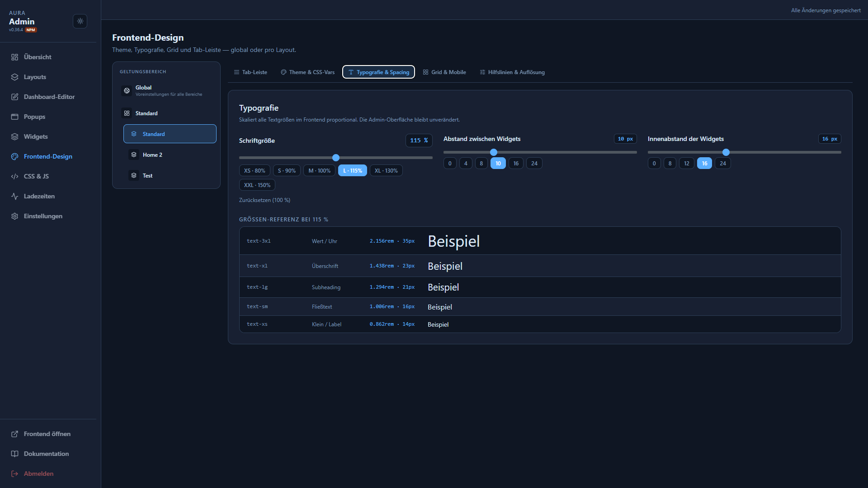The image size is (868, 488).
Task: Click Abmelden to log out
Action: pyautogui.click(x=48, y=474)
